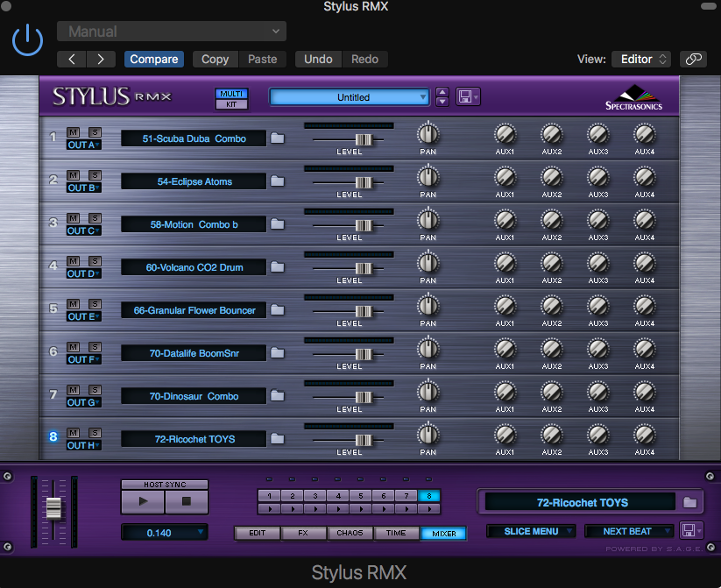Viewport: 721px width, 588px height.
Task: Open the View Editor dropdown
Action: (x=641, y=59)
